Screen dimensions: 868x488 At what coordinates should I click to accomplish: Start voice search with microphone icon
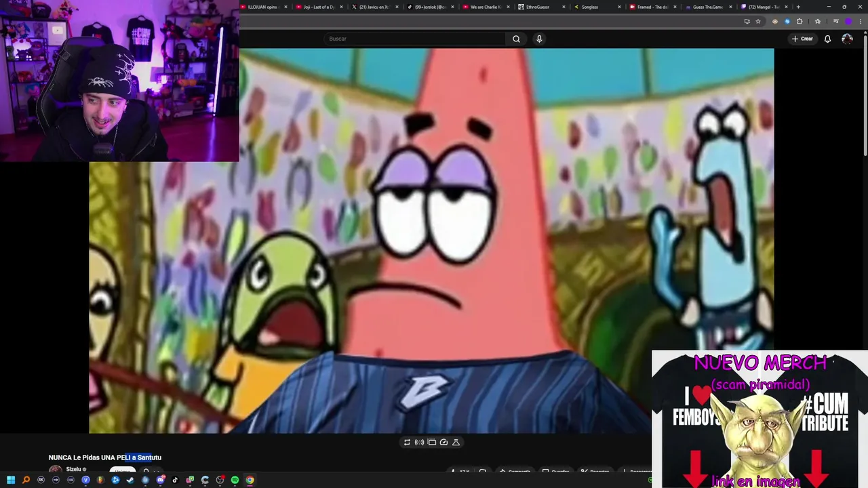539,39
